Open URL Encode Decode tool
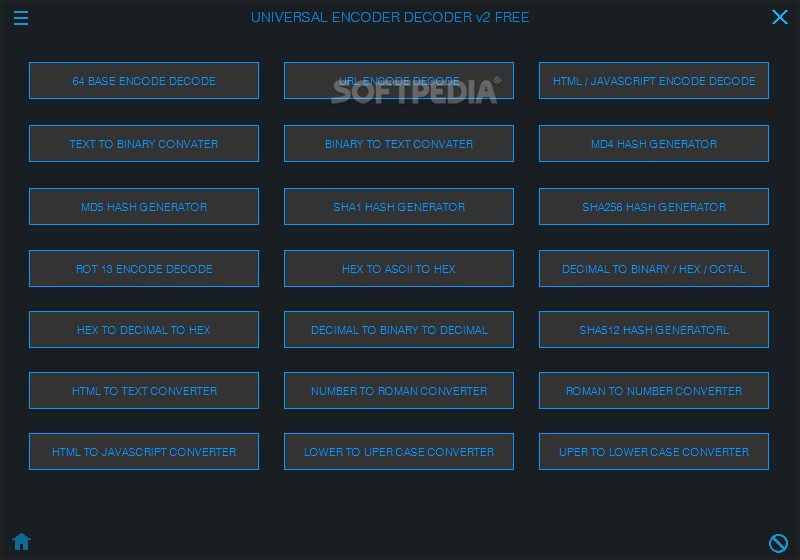This screenshot has height=560, width=800. click(x=399, y=81)
